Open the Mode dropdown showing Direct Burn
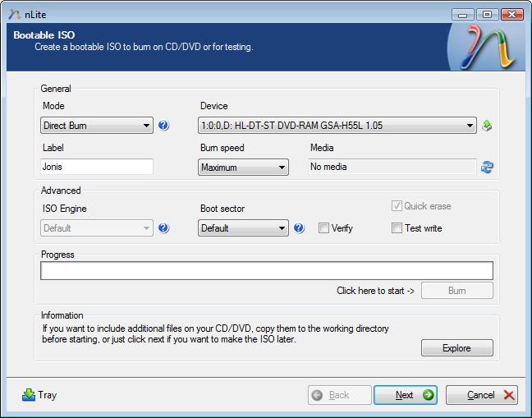This screenshot has height=418, width=532. (x=97, y=126)
